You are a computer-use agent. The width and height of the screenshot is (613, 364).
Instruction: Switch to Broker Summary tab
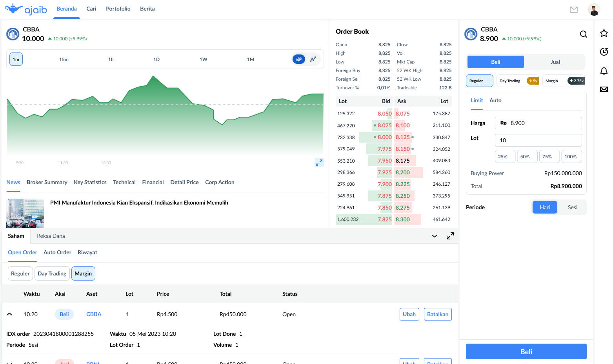[47, 182]
